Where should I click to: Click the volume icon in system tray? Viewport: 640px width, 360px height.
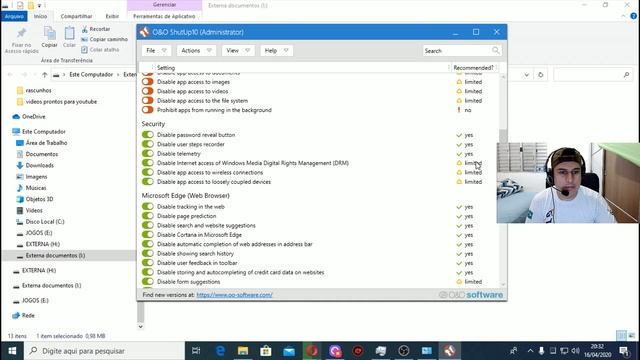pyautogui.click(x=576, y=351)
